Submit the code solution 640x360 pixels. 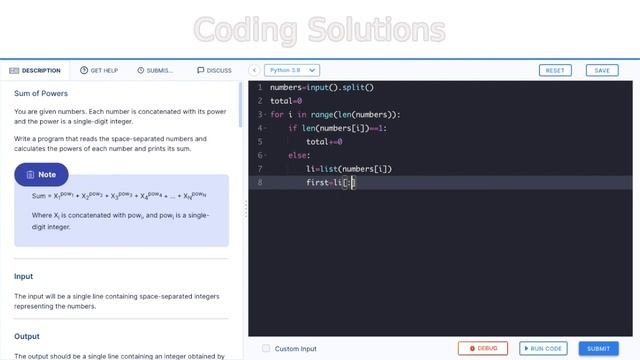[x=598, y=348]
